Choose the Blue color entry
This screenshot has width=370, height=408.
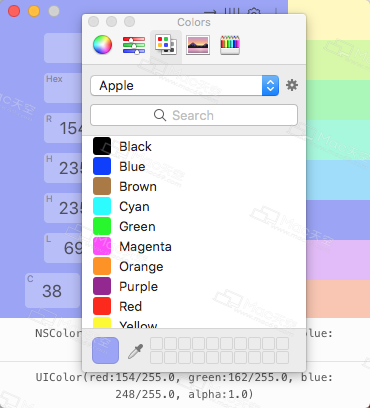(194, 166)
